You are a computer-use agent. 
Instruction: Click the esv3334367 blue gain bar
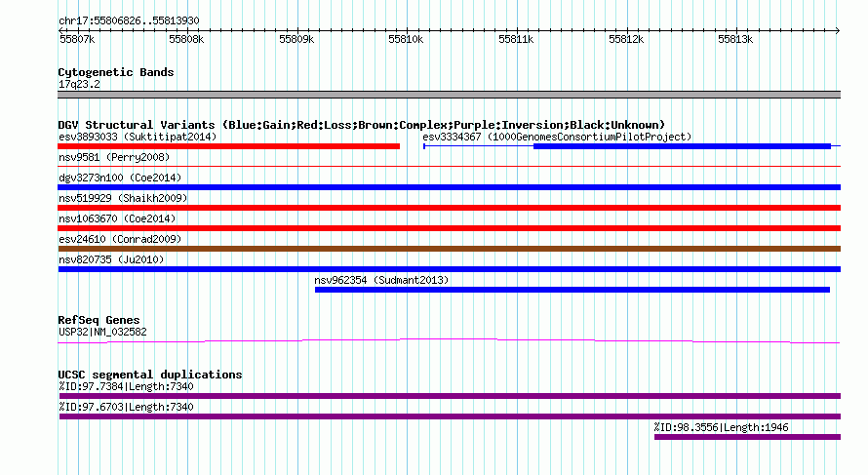click(682, 146)
